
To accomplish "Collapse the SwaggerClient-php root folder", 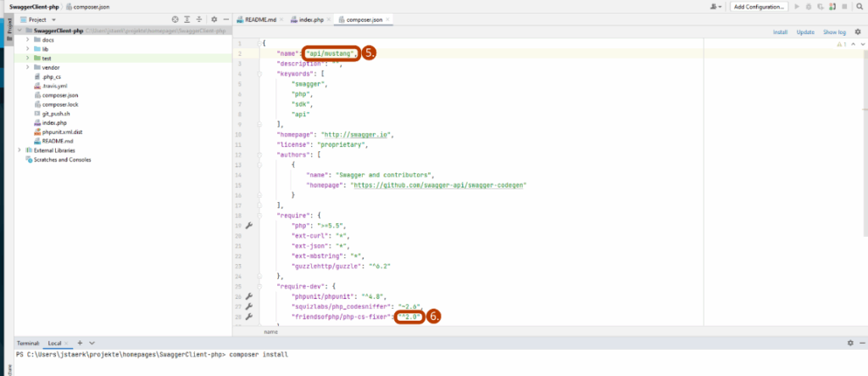I will tap(19, 31).
